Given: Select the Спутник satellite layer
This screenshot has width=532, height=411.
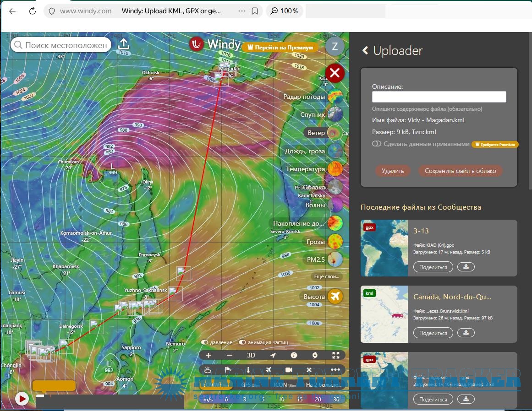Looking at the screenshot, I should click(321, 114).
